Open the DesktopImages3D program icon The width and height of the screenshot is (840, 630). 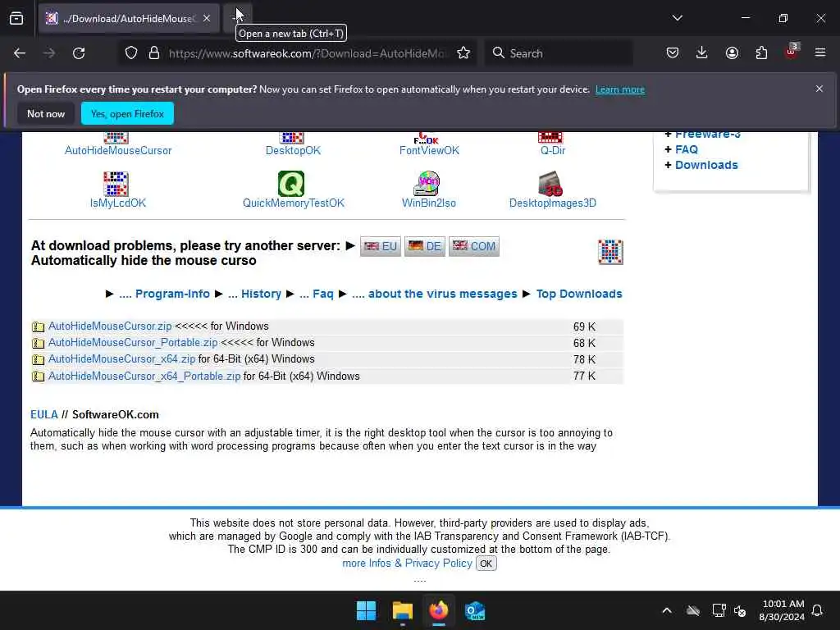550,184
